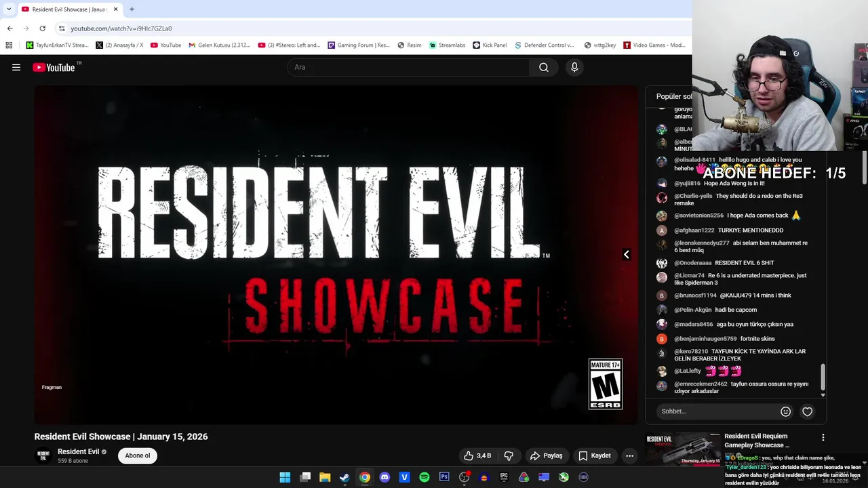
Task: Click chat user @Pelin-Akgün
Action: (692, 310)
